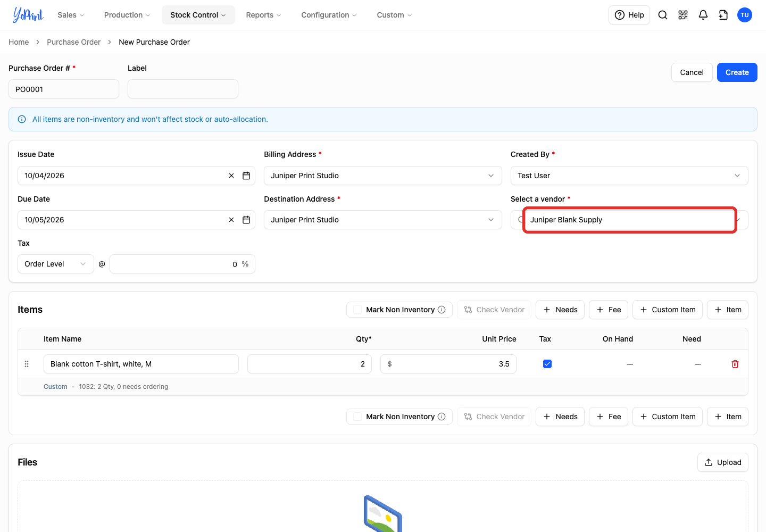766x532 pixels.
Task: Click the image placeholder in Files area
Action: 383,513
